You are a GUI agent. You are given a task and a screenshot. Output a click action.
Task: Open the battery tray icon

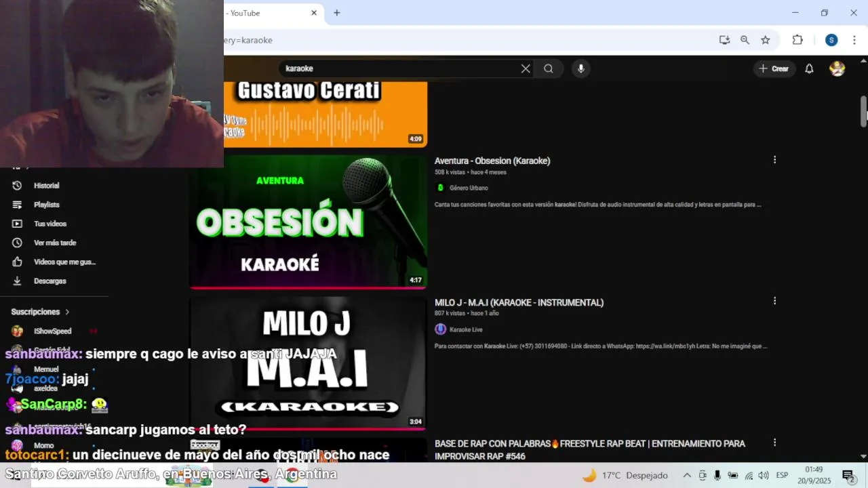click(733, 475)
